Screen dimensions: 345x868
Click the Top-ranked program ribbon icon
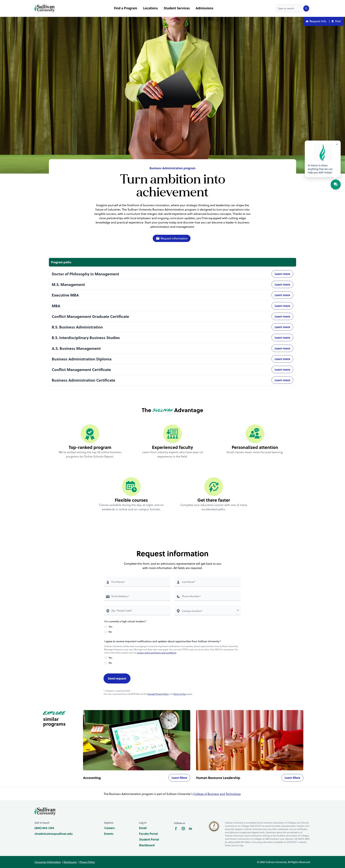[x=90, y=434]
